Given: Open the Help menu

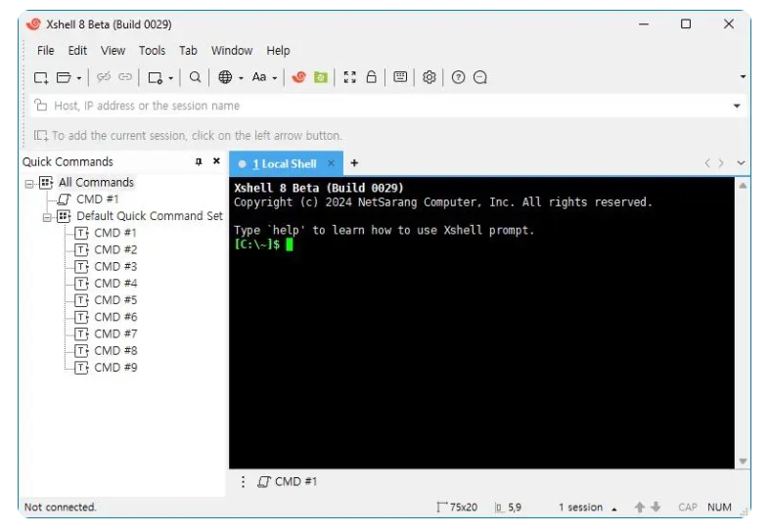Looking at the screenshot, I should click(x=278, y=51).
